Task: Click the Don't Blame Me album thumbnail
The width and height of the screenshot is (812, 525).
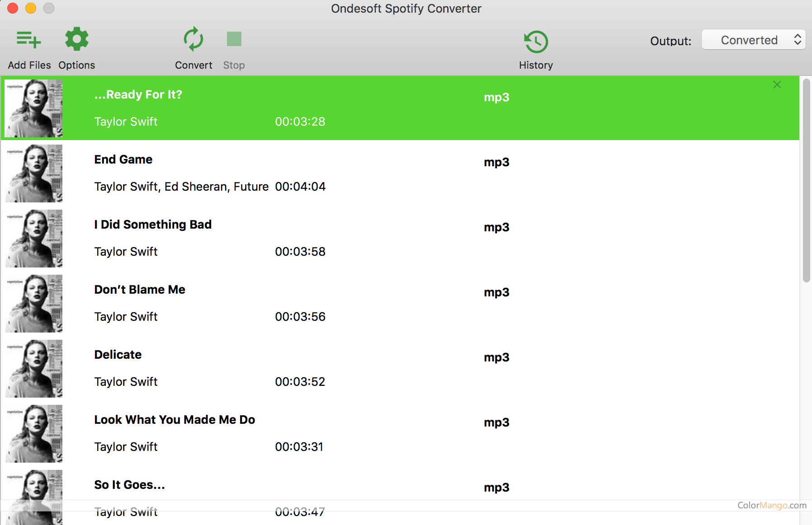Action: click(33, 304)
